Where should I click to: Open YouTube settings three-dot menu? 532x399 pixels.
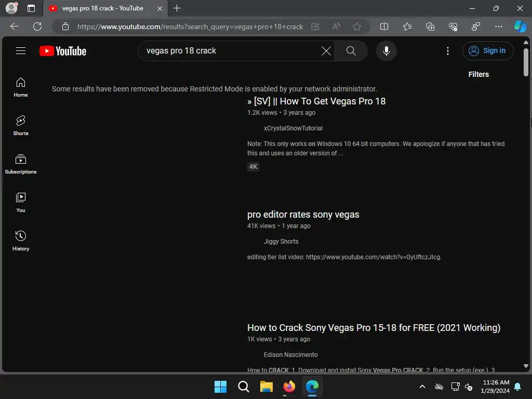[447, 51]
